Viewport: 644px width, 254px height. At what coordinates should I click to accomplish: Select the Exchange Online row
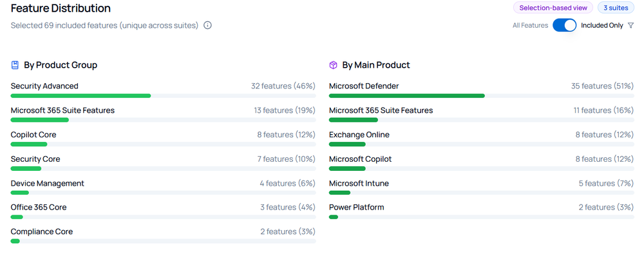(481, 139)
